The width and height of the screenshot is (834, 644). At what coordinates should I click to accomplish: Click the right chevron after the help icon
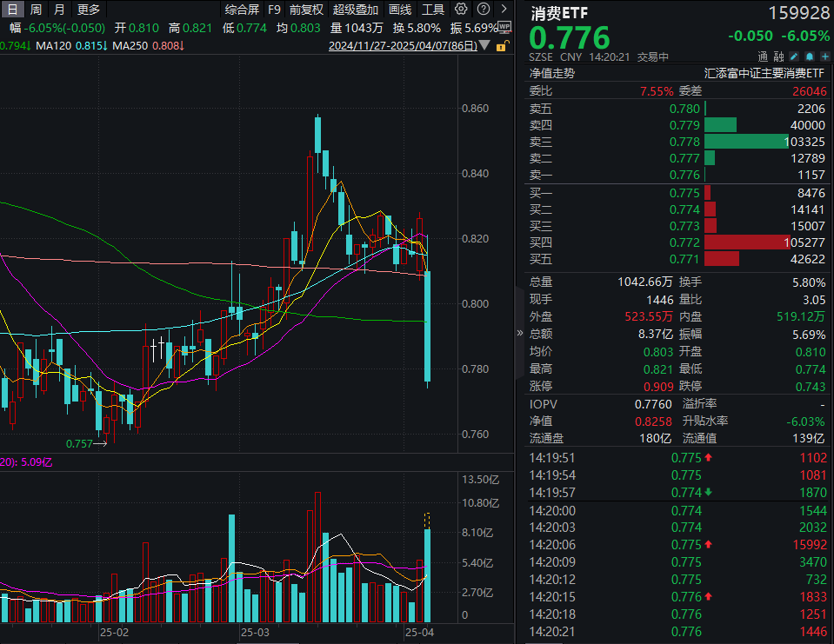pyautogui.click(x=503, y=10)
